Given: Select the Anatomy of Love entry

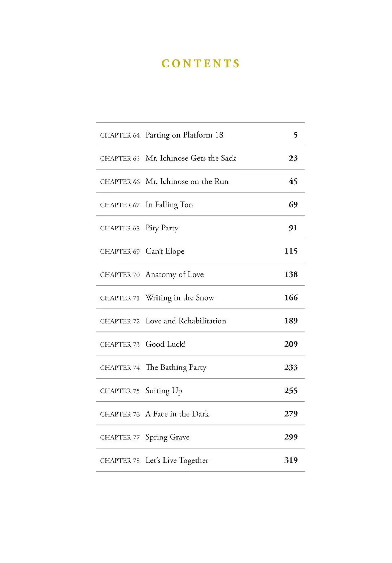Looking at the screenshot, I should (200, 274).
